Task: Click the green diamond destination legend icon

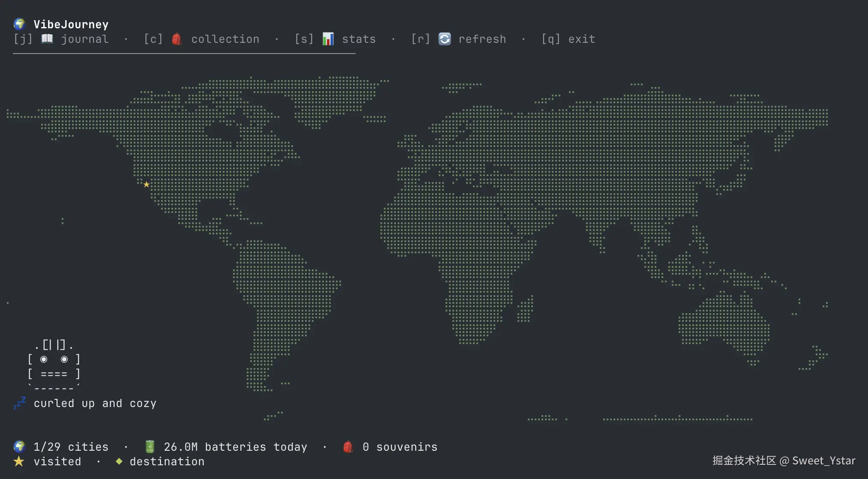Action: point(119,461)
